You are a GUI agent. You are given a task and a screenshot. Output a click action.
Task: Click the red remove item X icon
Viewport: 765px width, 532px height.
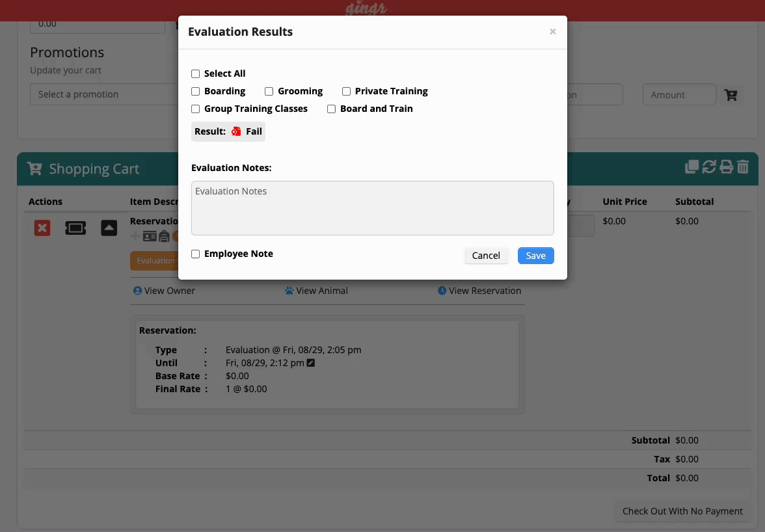(x=42, y=228)
